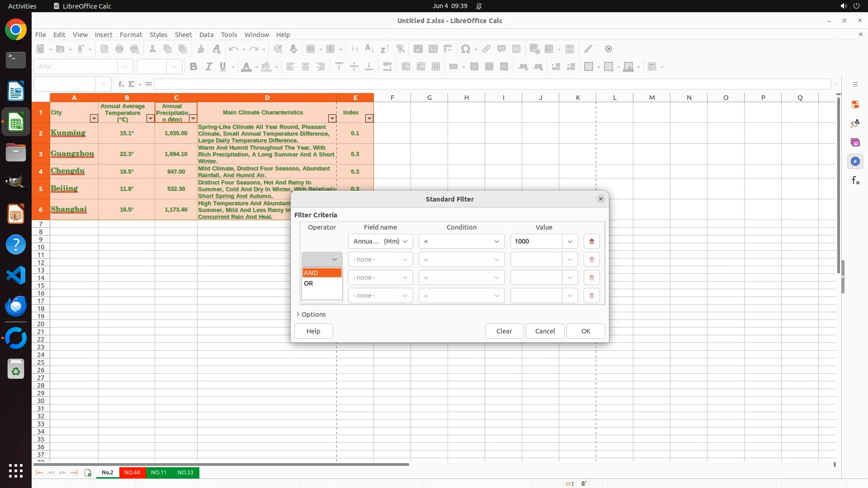868x488 pixels.
Task: Open the Condition dropdown showing <
Action: [461, 241]
